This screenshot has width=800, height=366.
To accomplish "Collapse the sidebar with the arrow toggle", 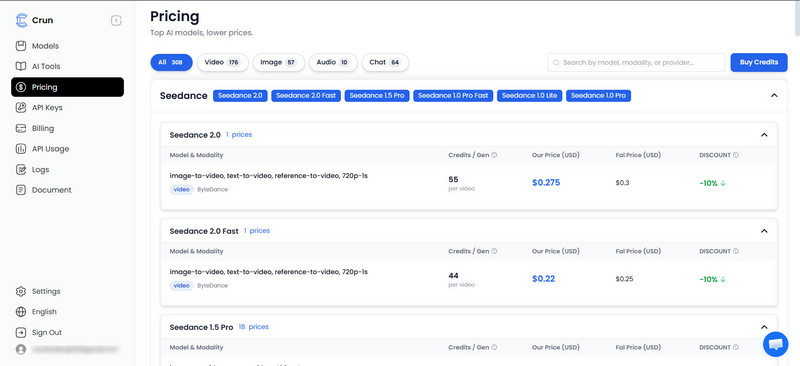I will coord(116,20).
